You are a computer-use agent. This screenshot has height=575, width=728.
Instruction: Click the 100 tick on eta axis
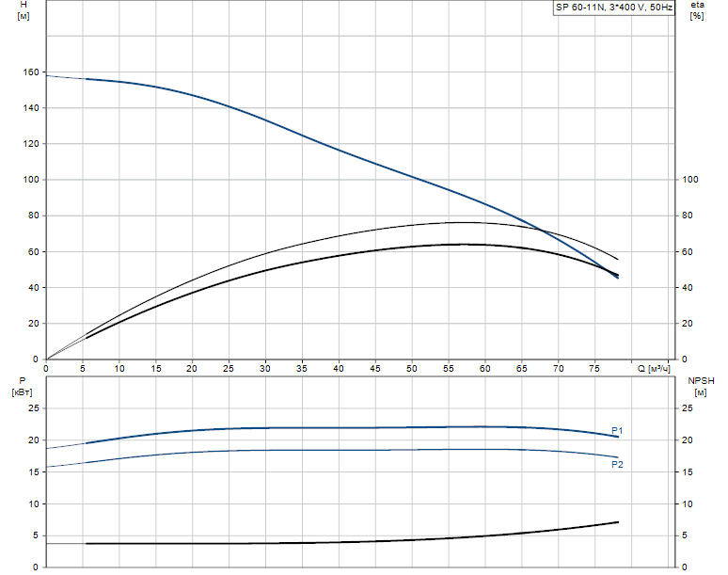690,180
